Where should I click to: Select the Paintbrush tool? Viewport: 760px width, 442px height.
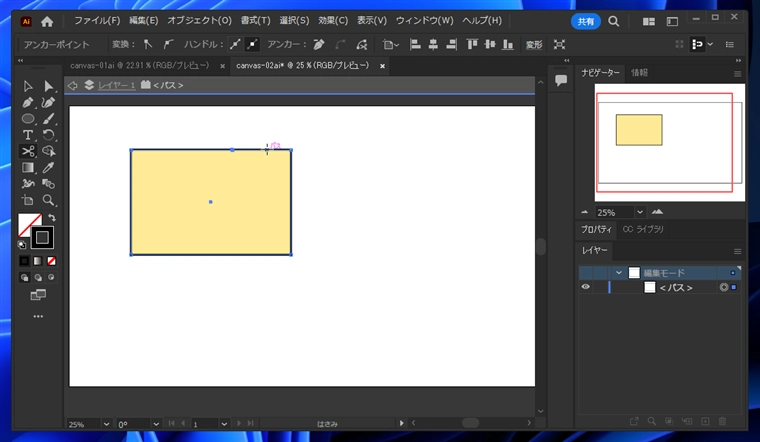48,119
